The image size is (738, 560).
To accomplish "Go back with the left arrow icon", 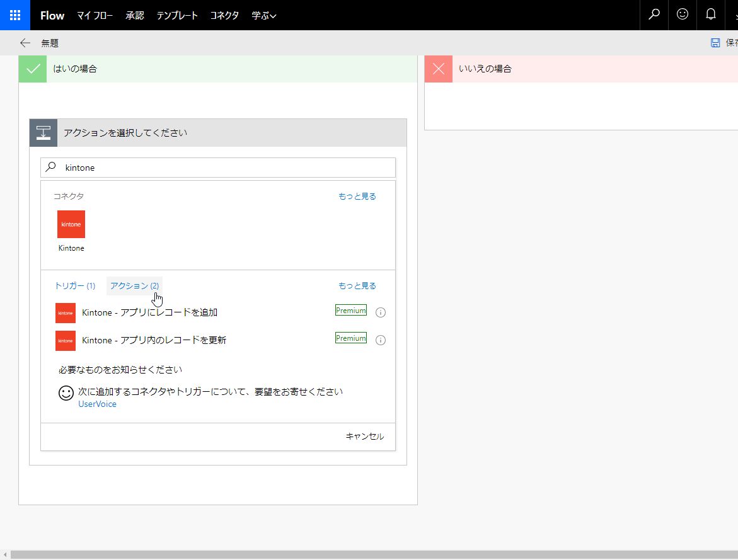I will [25, 43].
